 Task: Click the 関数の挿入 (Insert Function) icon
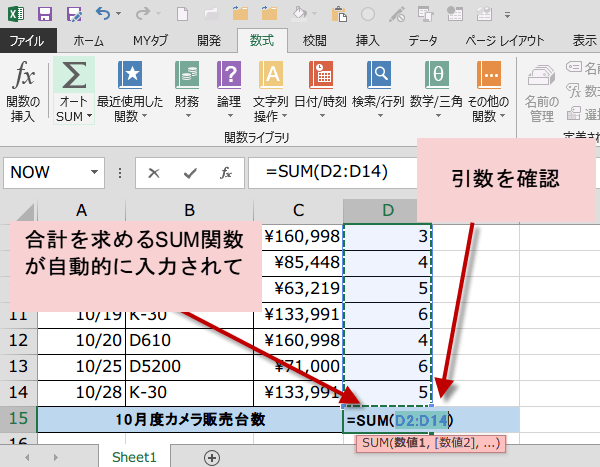pos(22,77)
